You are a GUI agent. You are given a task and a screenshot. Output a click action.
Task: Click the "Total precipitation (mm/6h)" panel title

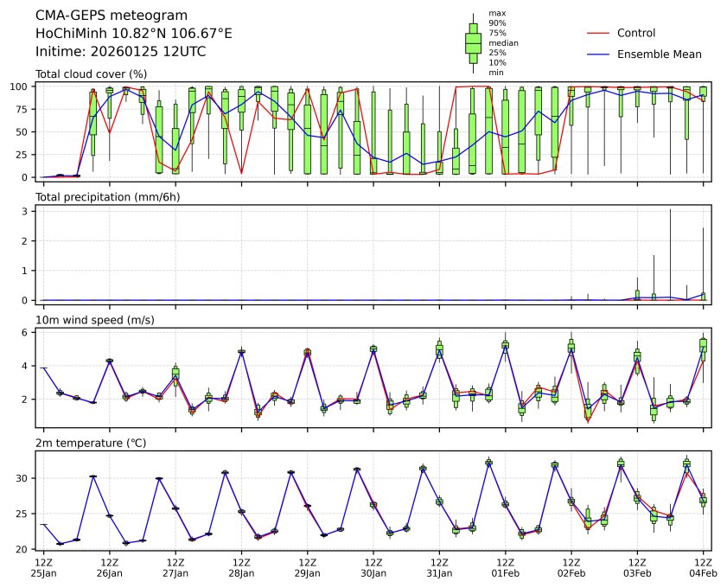tap(108, 197)
